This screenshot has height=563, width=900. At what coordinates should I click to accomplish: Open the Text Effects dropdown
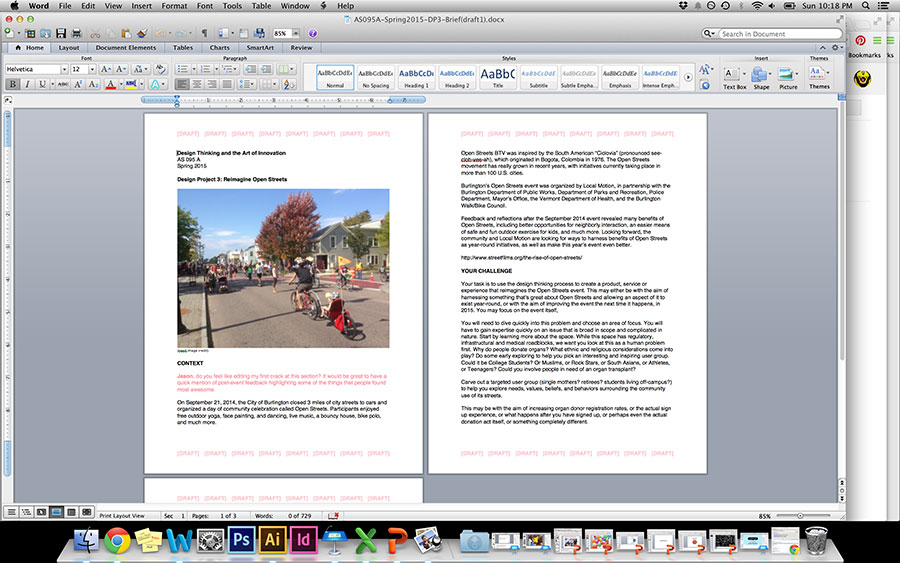coord(156,84)
